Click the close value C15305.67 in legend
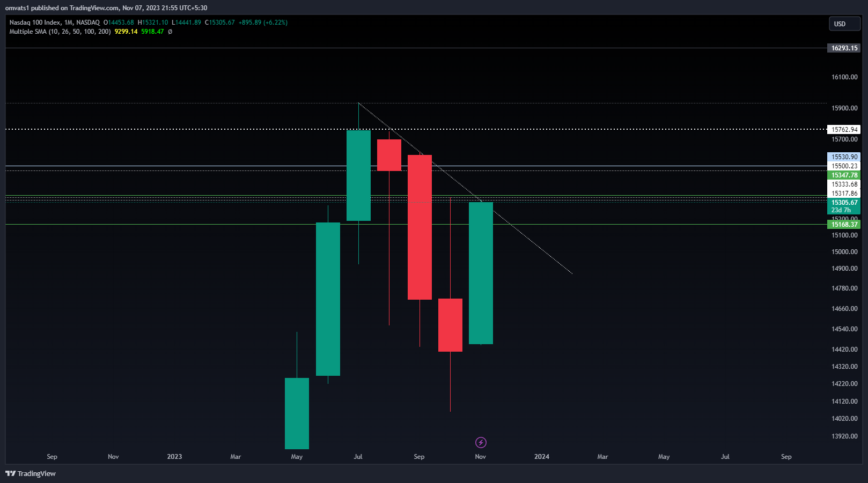Viewport: 868px width, 483px height. (220, 23)
